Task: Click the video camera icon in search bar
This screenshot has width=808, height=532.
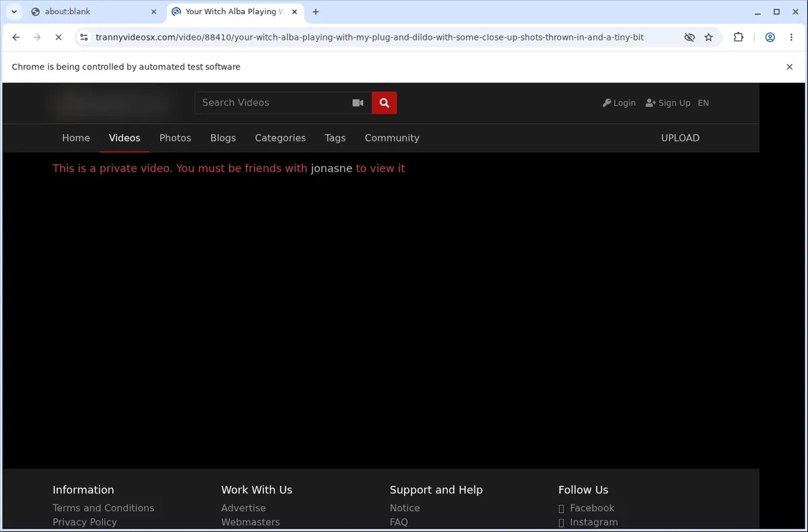Action: 358,103
